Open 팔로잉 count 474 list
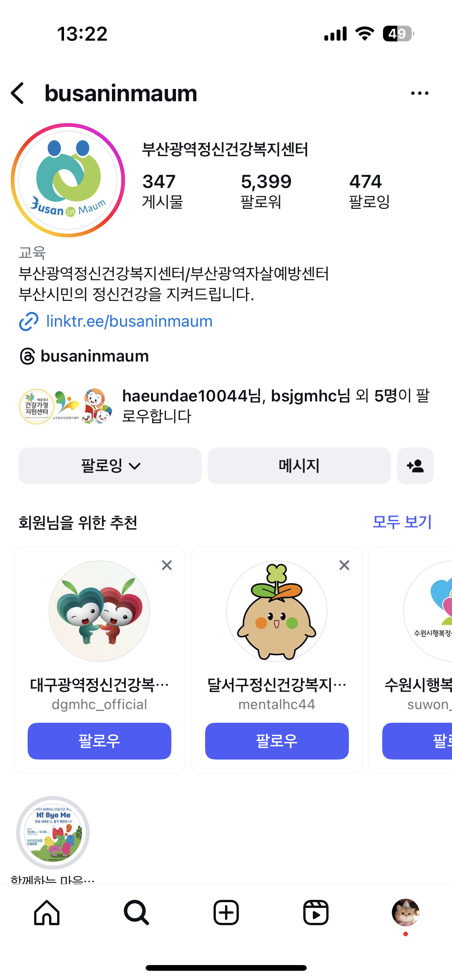Viewport: 452px width, 980px height. tap(369, 191)
